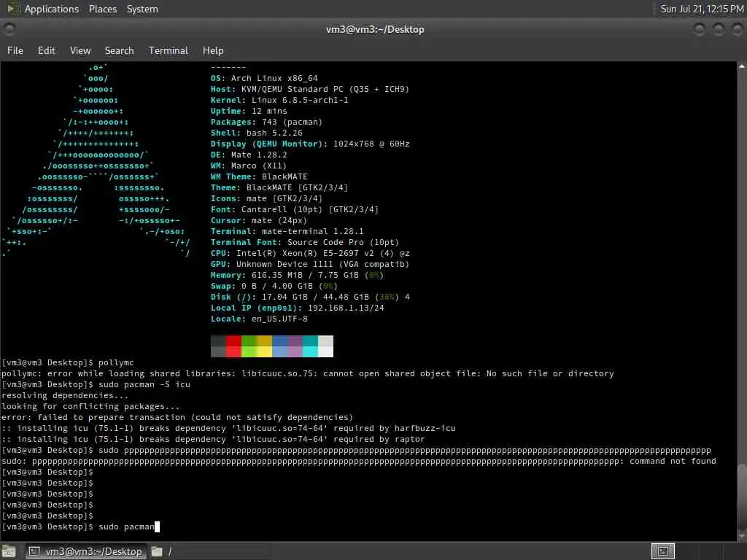Click the 'WM Theme: BlackMATE' line
This screenshot has width=747, height=560.
click(x=259, y=176)
